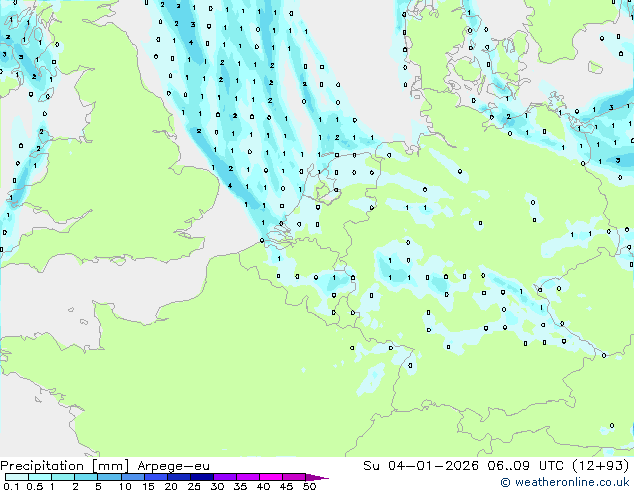The width and height of the screenshot is (634, 490).
Task: Click the date 'Su 04-01-2026'
Action: [x=421, y=466]
